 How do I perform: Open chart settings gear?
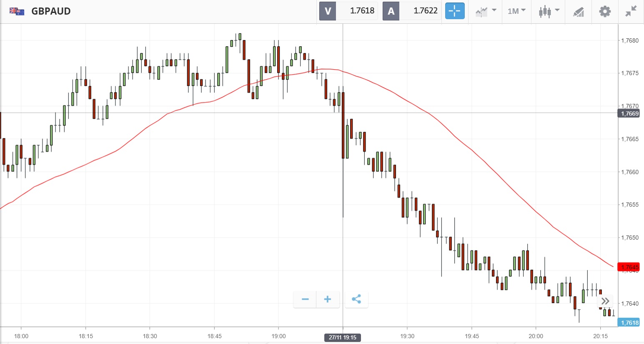coord(605,11)
